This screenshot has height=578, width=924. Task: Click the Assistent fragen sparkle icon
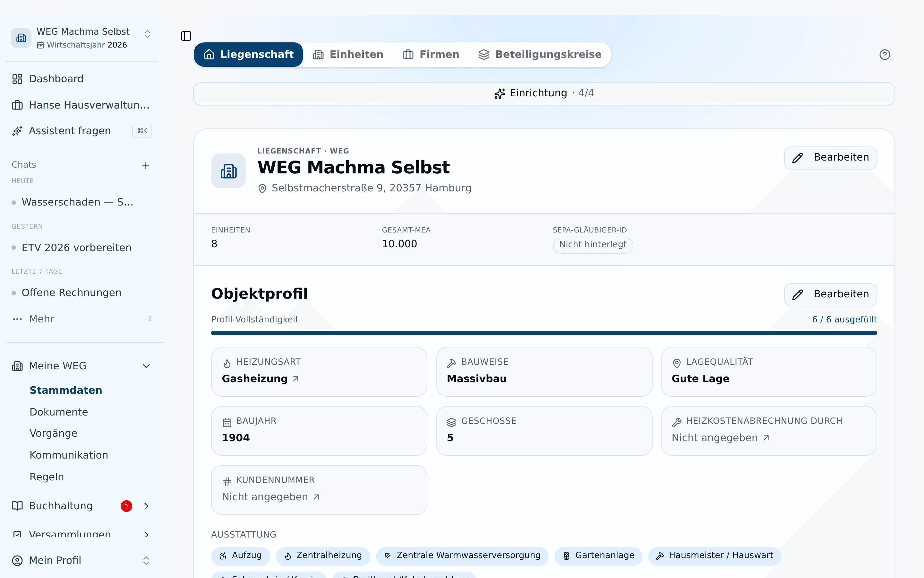17,131
